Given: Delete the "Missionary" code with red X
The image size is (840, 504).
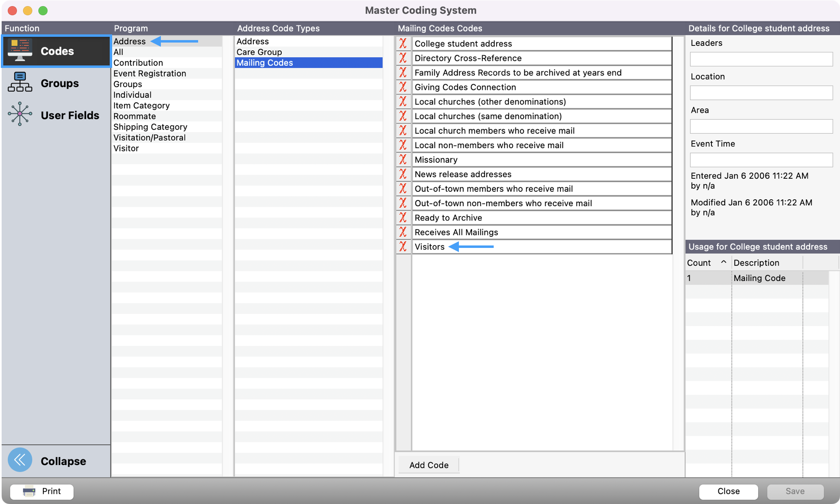Looking at the screenshot, I should click(403, 160).
